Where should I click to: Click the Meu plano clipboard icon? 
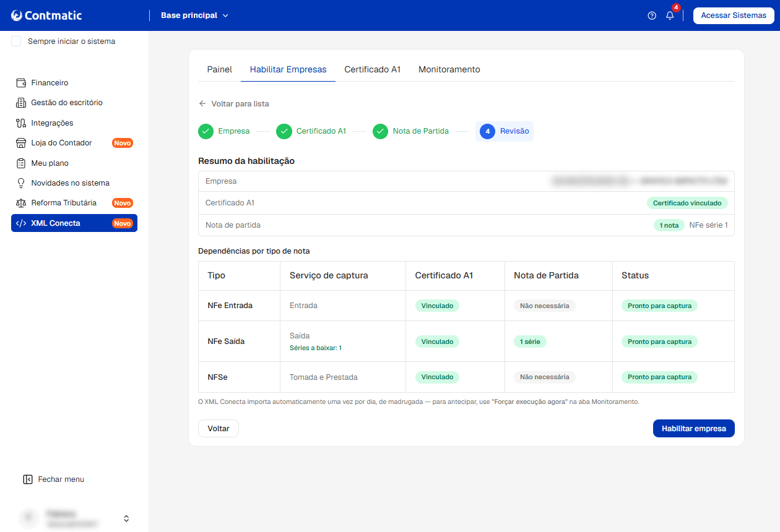tap(20, 163)
